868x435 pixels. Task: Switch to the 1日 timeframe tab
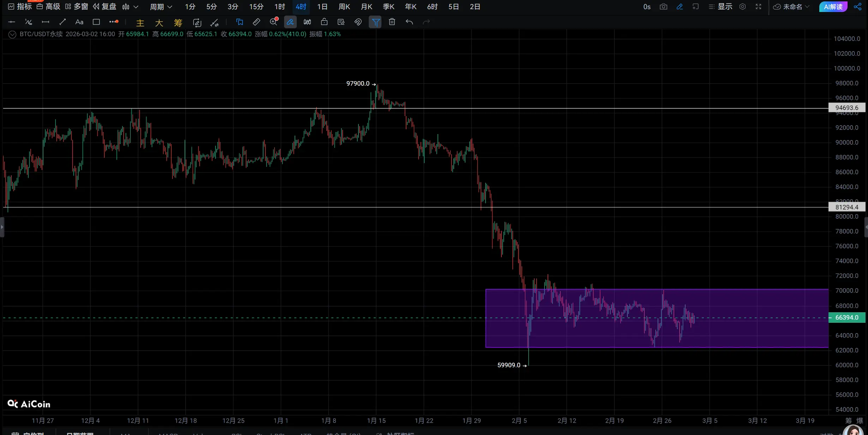(x=322, y=7)
